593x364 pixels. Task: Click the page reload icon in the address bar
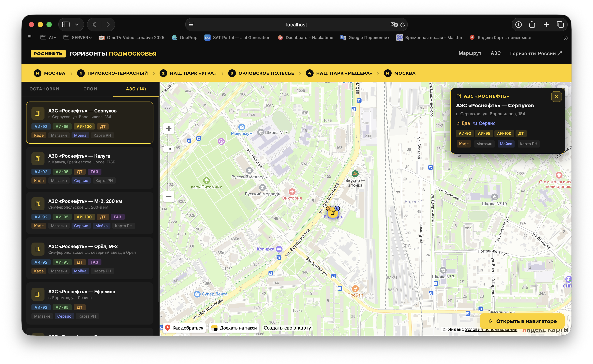(402, 25)
